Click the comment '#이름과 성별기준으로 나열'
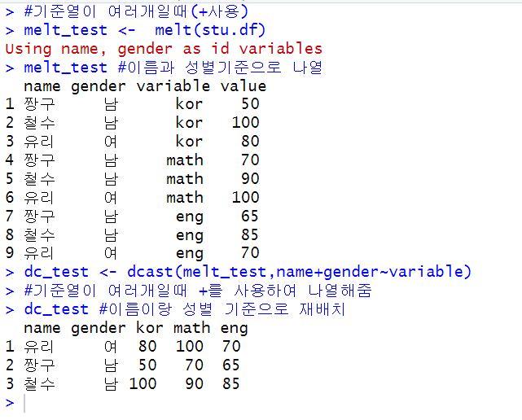 220,68
